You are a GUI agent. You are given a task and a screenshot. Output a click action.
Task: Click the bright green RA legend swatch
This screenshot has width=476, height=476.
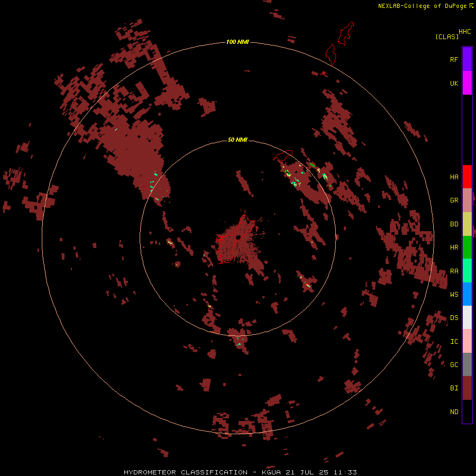tap(467, 271)
